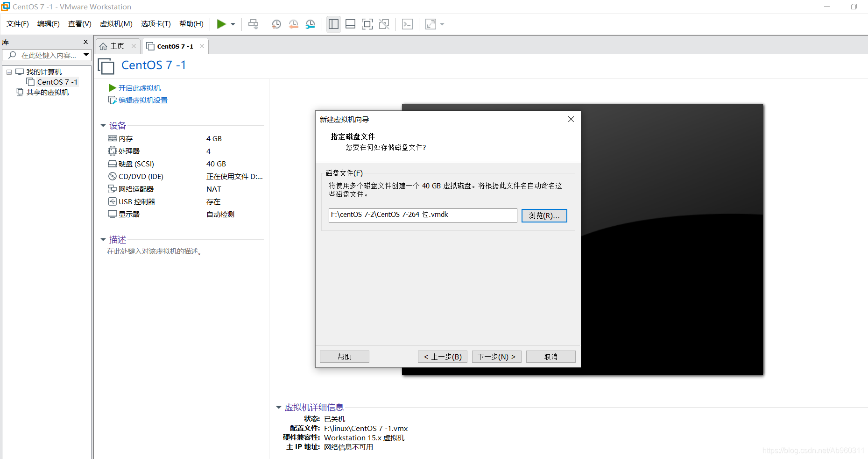Click the CD/DVD (IDE) disc icon
The width and height of the screenshot is (868, 459).
pyautogui.click(x=113, y=176)
